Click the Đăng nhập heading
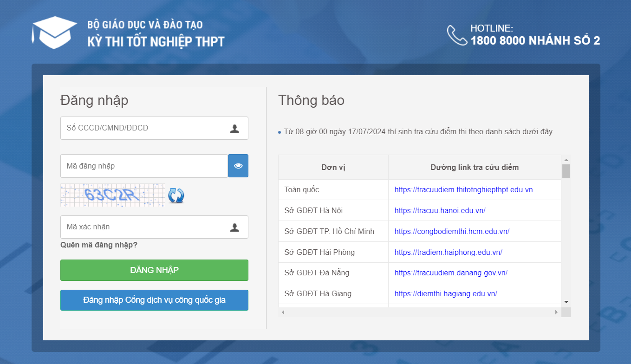 point(94,101)
